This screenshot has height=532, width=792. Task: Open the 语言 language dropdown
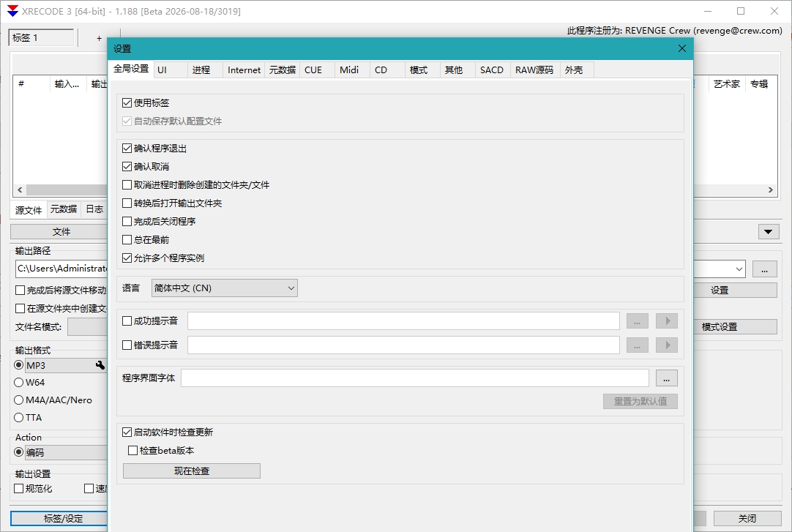pos(224,288)
